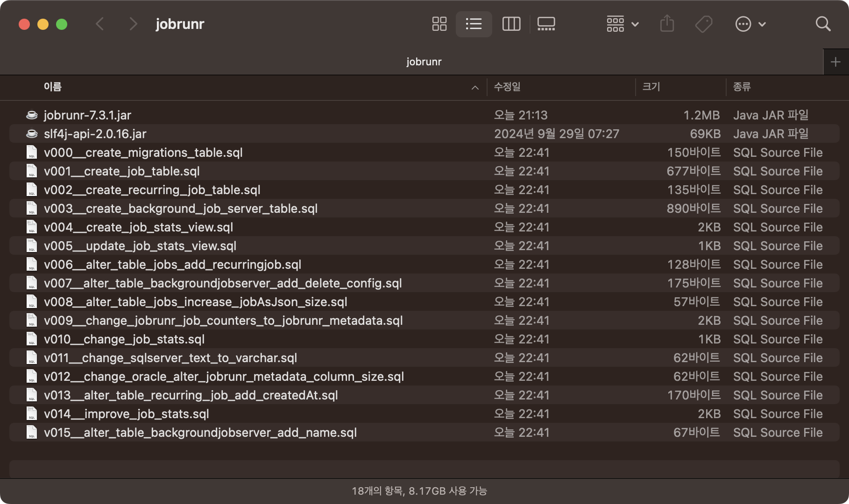Click the red close window button
This screenshot has width=849, height=504.
(x=24, y=24)
